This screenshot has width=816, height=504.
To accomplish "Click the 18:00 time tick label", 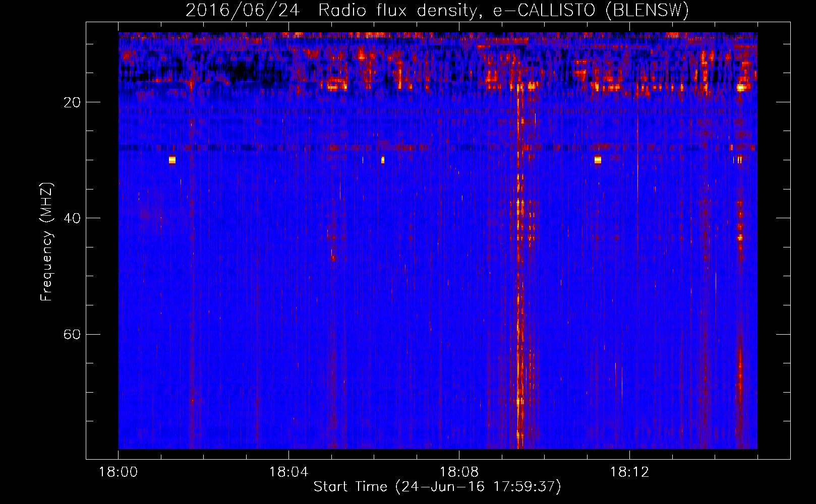I will pos(119,472).
